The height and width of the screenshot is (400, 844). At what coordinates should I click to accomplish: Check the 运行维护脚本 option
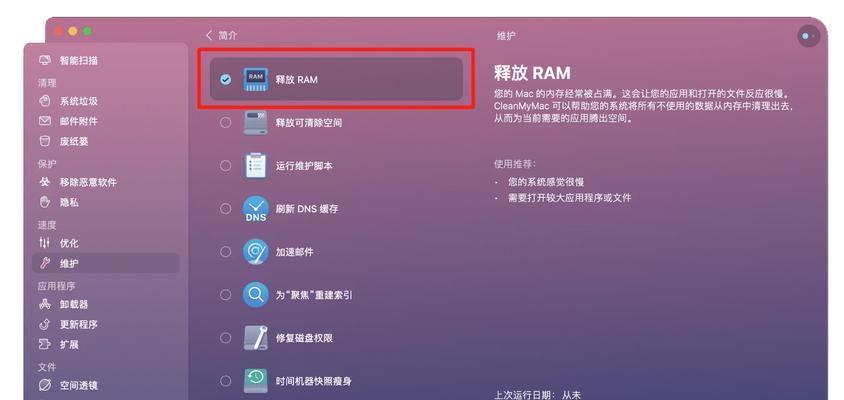point(226,166)
